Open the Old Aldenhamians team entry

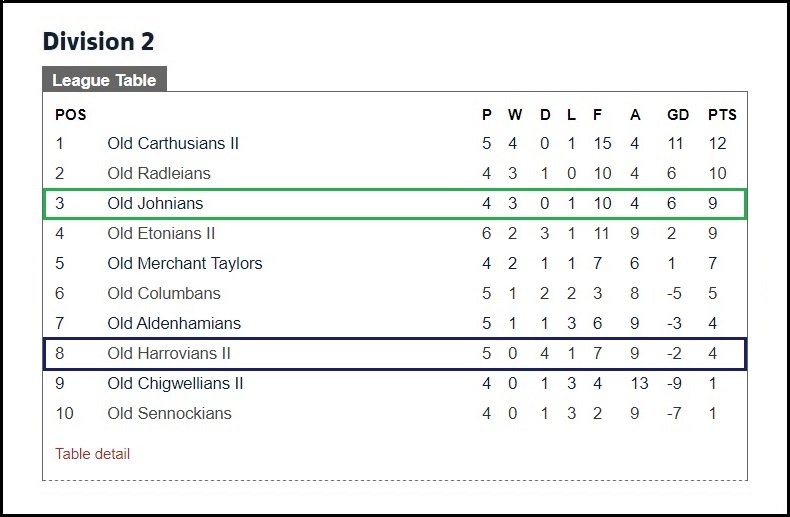point(174,323)
